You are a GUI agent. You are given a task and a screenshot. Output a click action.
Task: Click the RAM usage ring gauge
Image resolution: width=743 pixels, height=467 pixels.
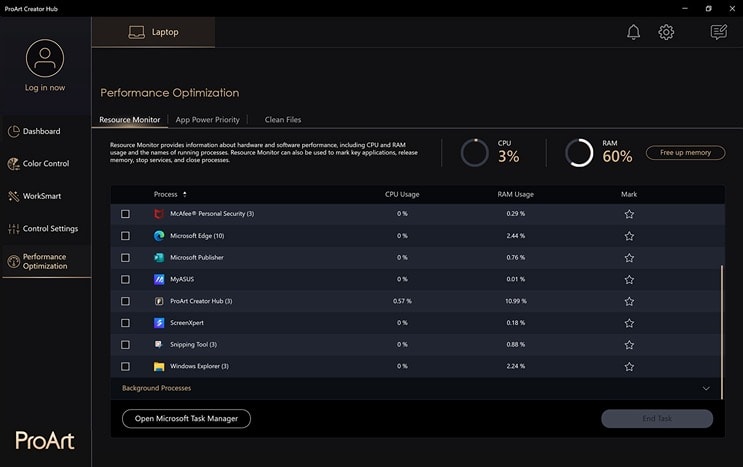579,153
